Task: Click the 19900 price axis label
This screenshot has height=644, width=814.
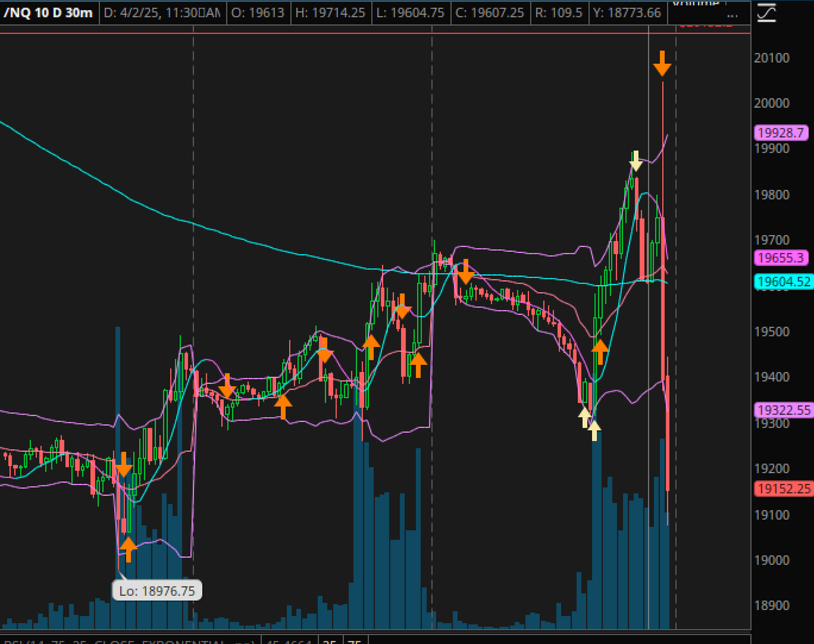Action: click(x=771, y=149)
